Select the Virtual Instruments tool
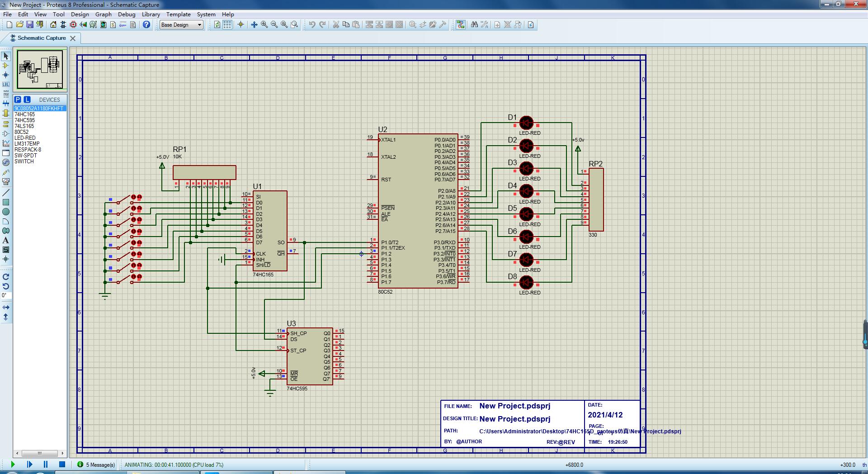 point(6,182)
